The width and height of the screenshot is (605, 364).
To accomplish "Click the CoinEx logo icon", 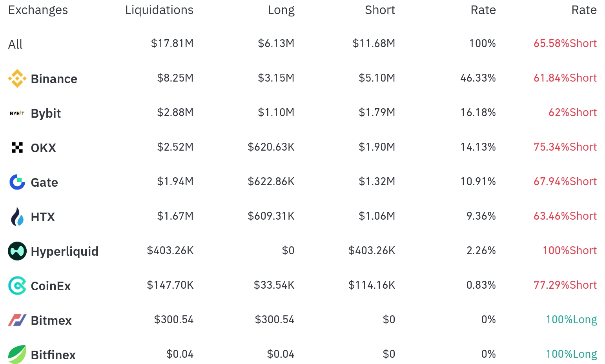I will pos(17,286).
